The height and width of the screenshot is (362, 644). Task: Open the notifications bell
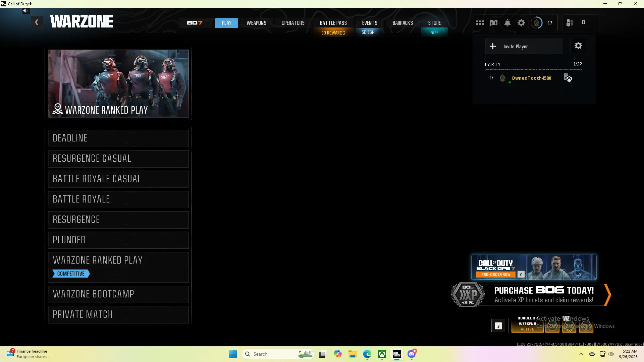[x=507, y=23]
